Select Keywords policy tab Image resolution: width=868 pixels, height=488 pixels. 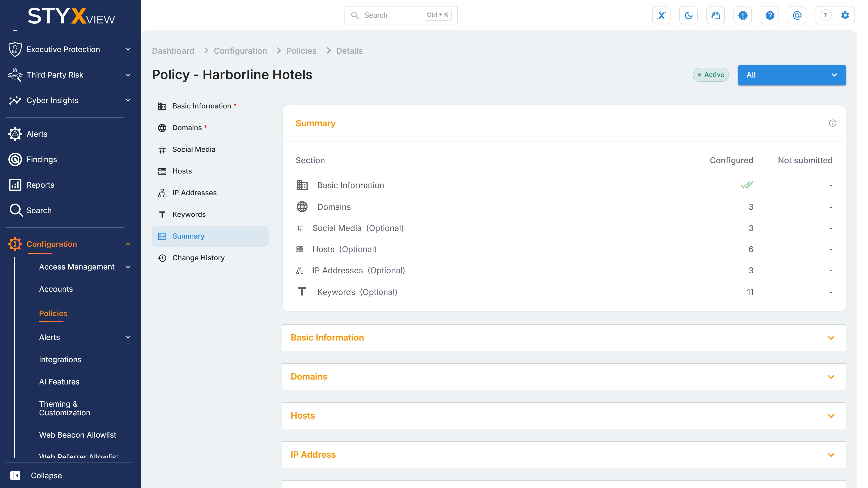(210, 214)
